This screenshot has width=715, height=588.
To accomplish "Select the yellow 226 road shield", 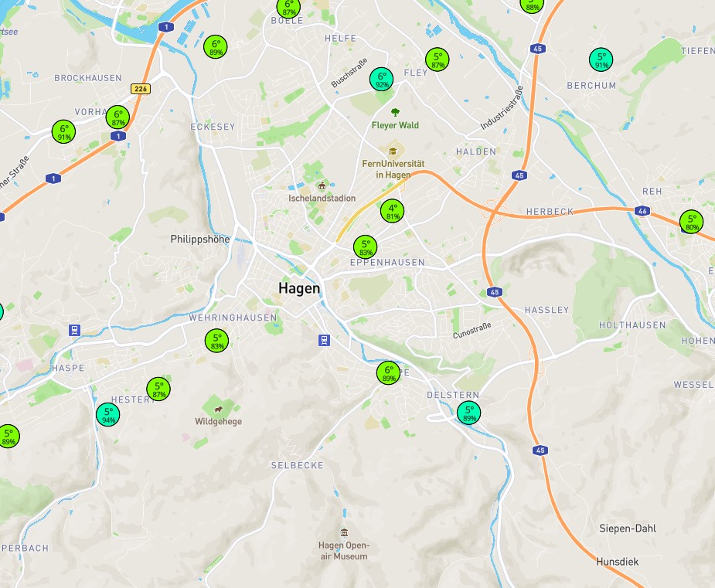I will click(139, 88).
